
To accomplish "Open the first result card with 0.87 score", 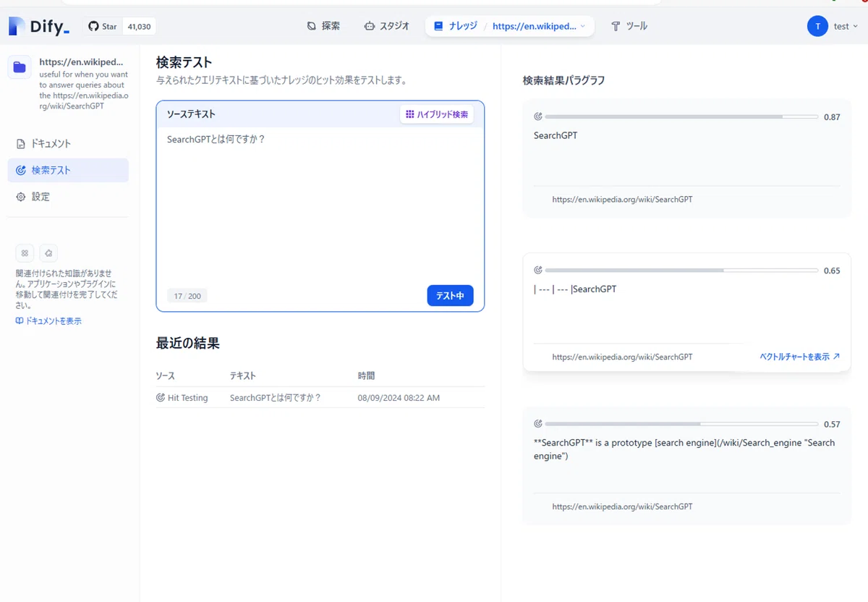I will (686, 158).
